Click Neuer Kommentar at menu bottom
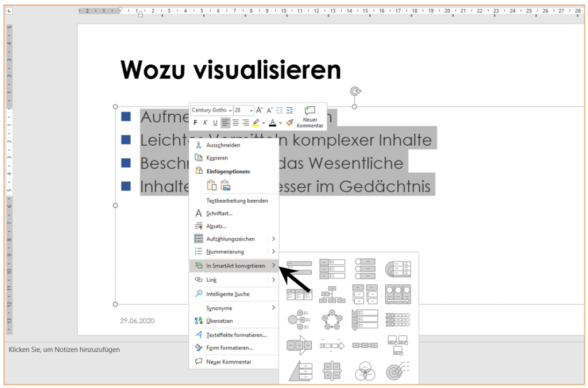The height and width of the screenshot is (388, 588). [x=234, y=362]
